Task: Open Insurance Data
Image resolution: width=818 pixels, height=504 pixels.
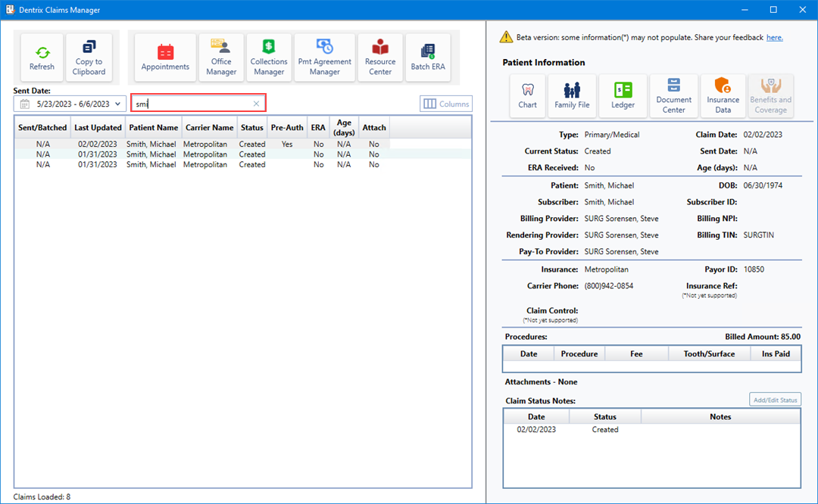Action: pyautogui.click(x=723, y=96)
